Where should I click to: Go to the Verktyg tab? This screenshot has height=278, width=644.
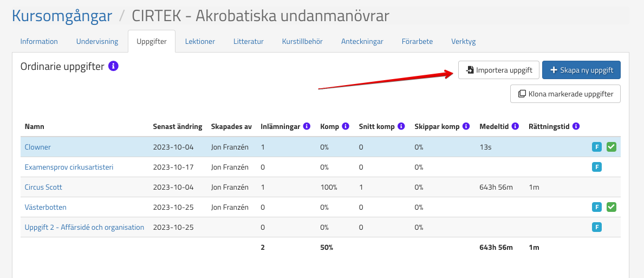463,42
